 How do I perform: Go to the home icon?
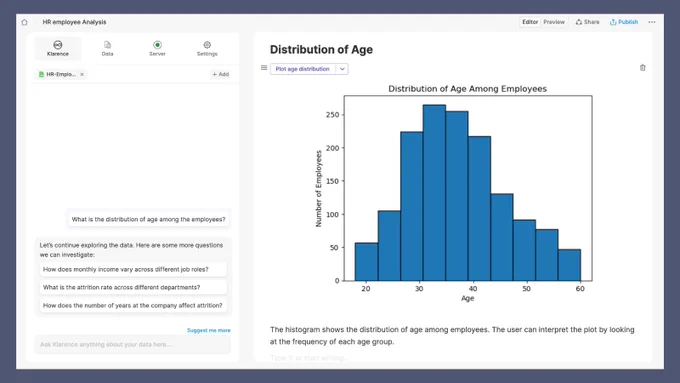(x=24, y=22)
